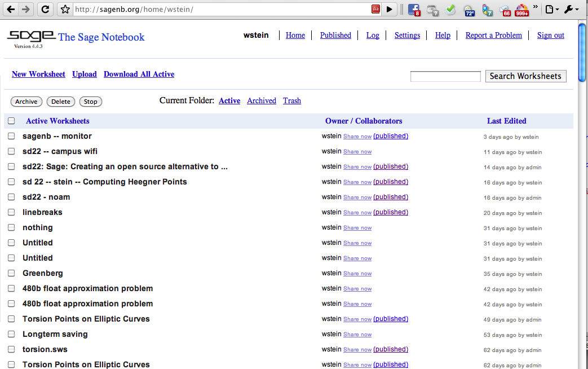This screenshot has height=369, width=588.
Task: Open the Published link in top navigation
Action: coord(335,36)
